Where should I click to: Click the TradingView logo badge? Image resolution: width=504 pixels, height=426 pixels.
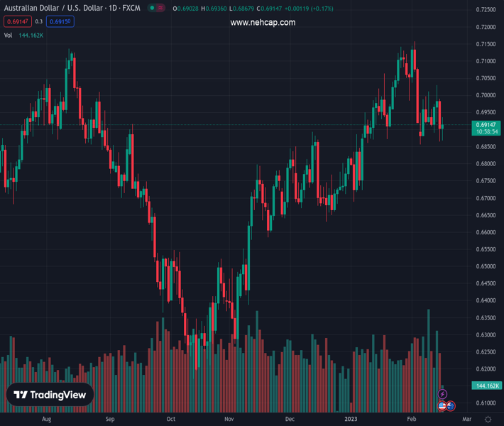pyautogui.click(x=50, y=395)
